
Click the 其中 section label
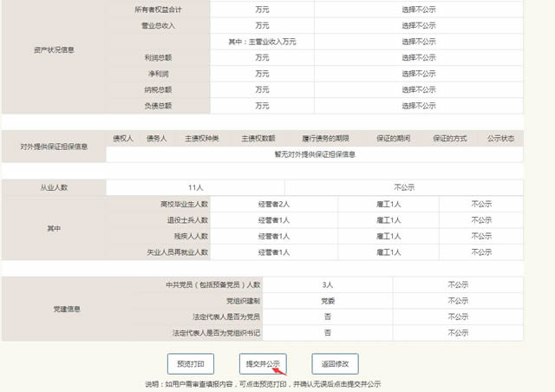[x=54, y=228]
